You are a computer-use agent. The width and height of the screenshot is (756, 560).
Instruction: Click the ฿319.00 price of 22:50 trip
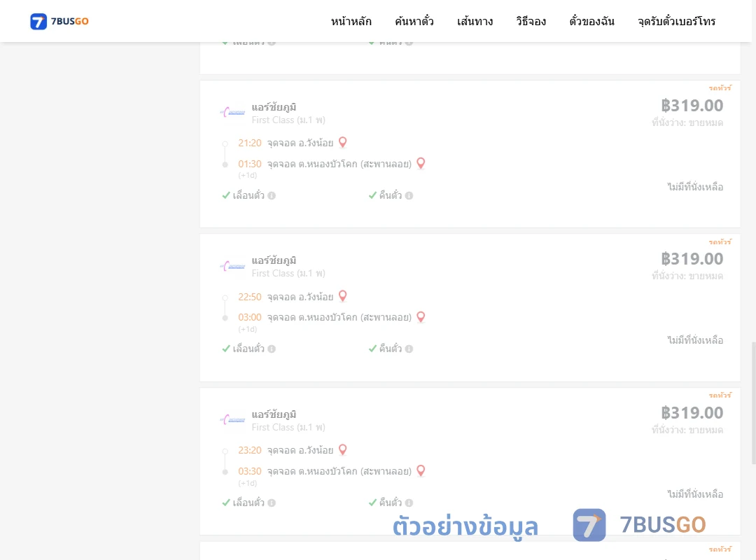point(692,258)
